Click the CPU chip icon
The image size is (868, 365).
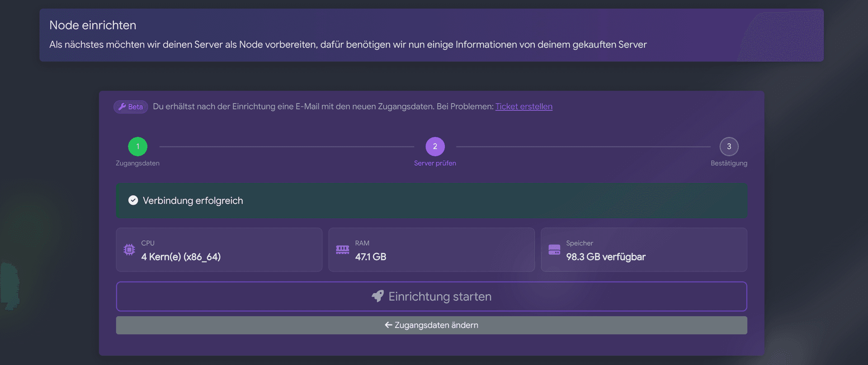coord(129,249)
